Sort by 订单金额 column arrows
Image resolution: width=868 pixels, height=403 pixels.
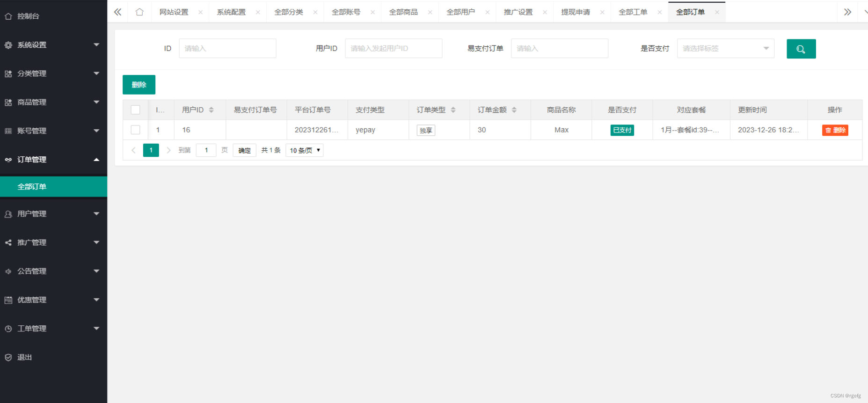514,110
